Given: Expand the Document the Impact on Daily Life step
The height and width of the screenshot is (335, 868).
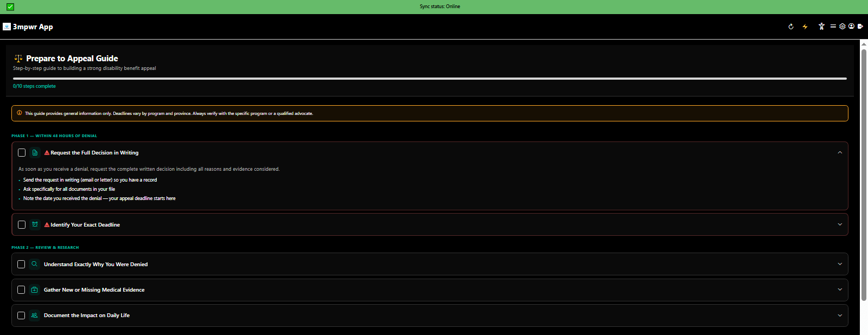Looking at the screenshot, I should click(840, 315).
